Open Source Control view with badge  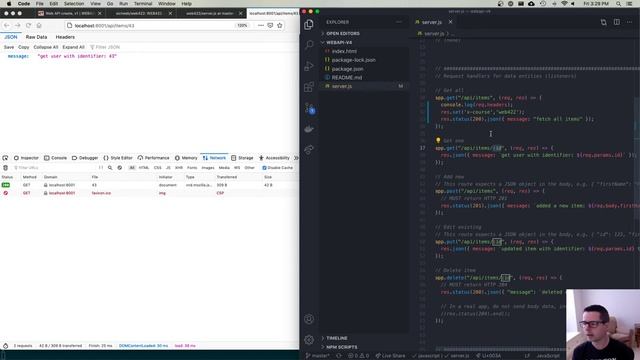tap(310, 109)
